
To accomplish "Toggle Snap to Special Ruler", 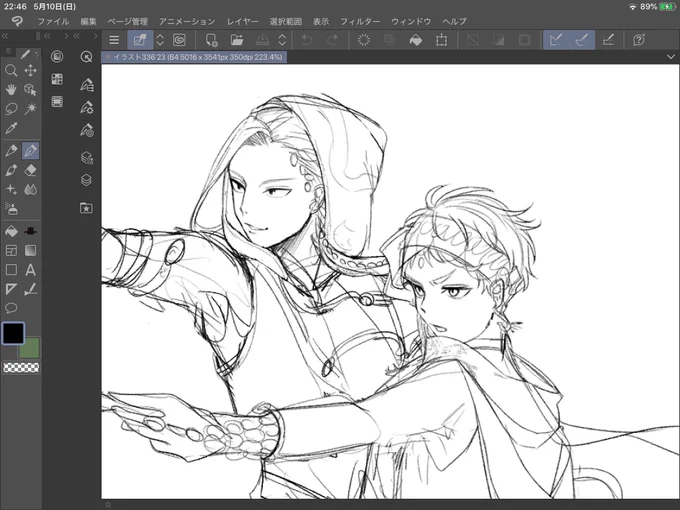I will tap(582, 40).
